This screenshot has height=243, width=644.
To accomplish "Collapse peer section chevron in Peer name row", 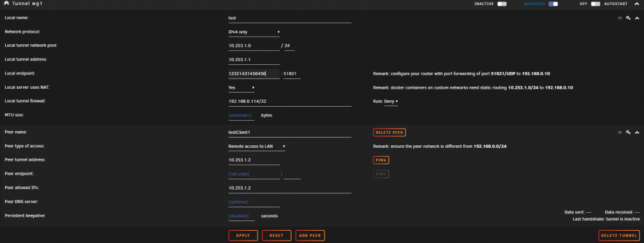I will pyautogui.click(x=637, y=132).
